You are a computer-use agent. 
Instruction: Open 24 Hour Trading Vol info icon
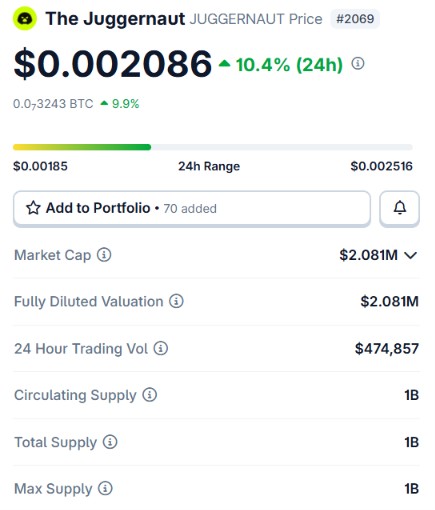(x=161, y=348)
